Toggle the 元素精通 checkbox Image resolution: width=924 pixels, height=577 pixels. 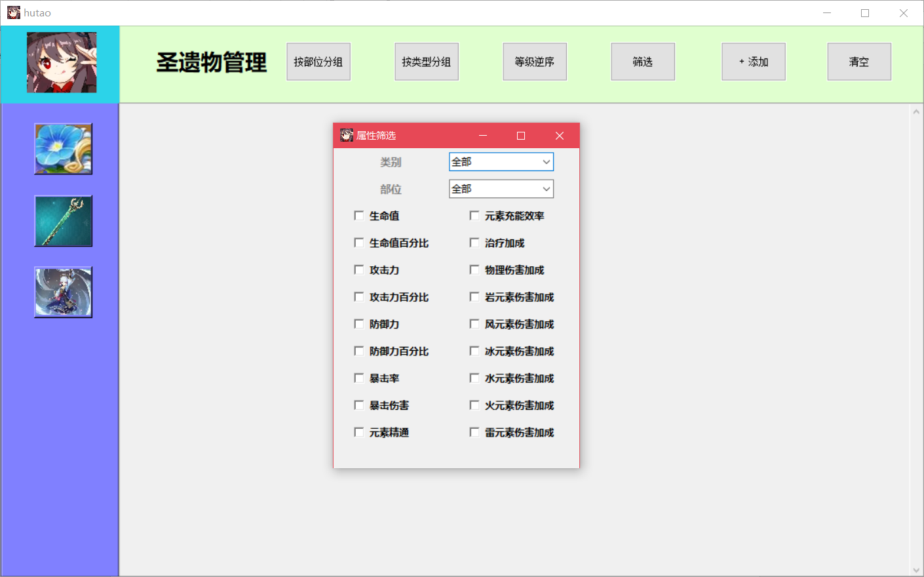358,432
